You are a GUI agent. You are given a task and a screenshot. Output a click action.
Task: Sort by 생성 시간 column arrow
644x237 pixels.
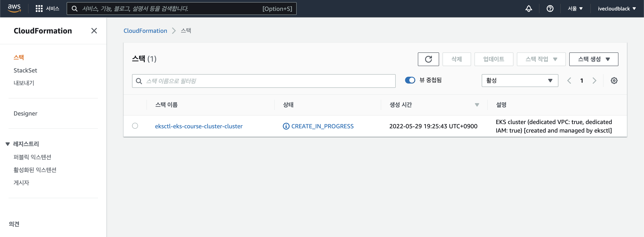(477, 105)
